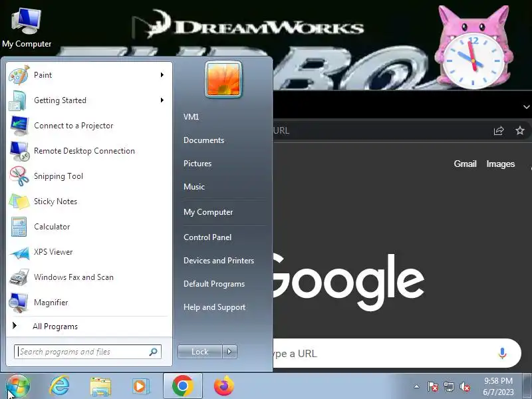Click the muted volume tray icon
The image size is (532, 399).
464,386
